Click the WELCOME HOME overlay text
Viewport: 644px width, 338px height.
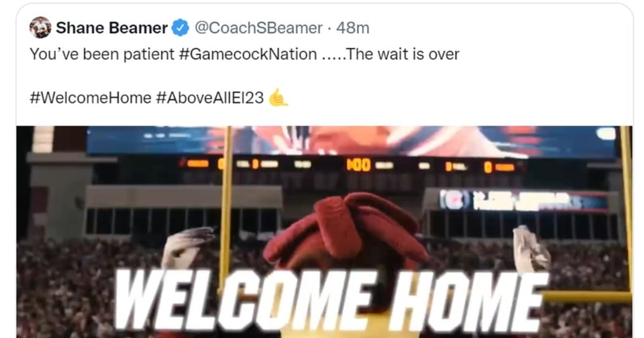click(x=331, y=302)
